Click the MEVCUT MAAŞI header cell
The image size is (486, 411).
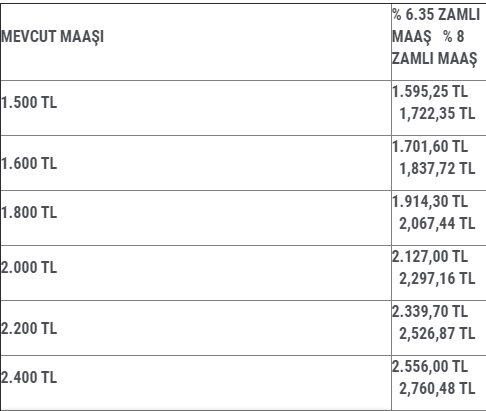click(196, 42)
